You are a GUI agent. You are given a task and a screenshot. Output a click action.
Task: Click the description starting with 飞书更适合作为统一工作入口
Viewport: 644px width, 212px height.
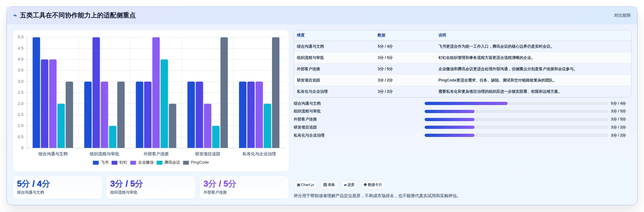[495, 47]
